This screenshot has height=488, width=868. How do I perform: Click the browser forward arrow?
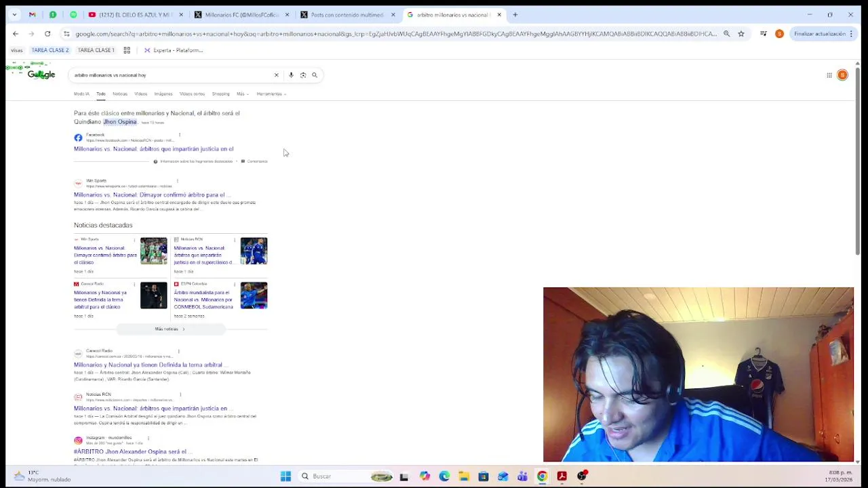point(32,33)
